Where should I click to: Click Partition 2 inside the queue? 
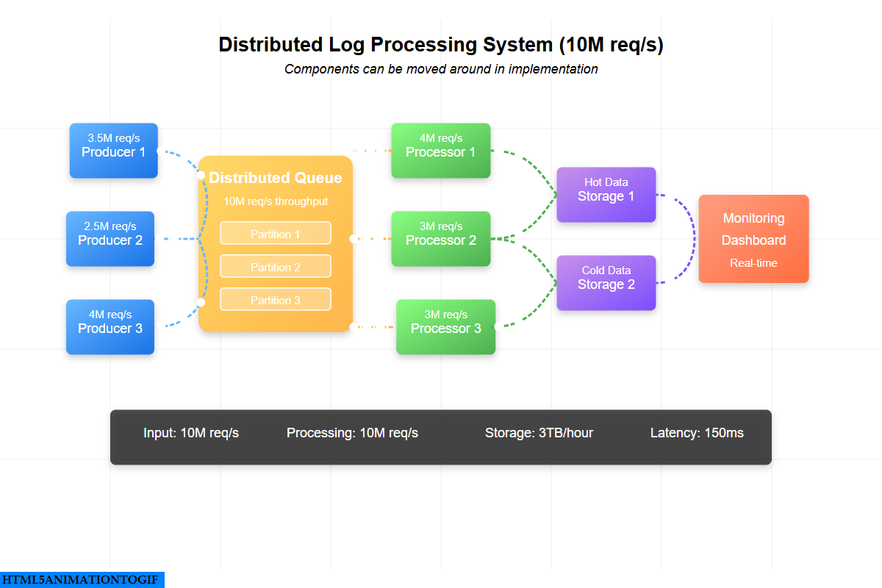click(x=276, y=267)
